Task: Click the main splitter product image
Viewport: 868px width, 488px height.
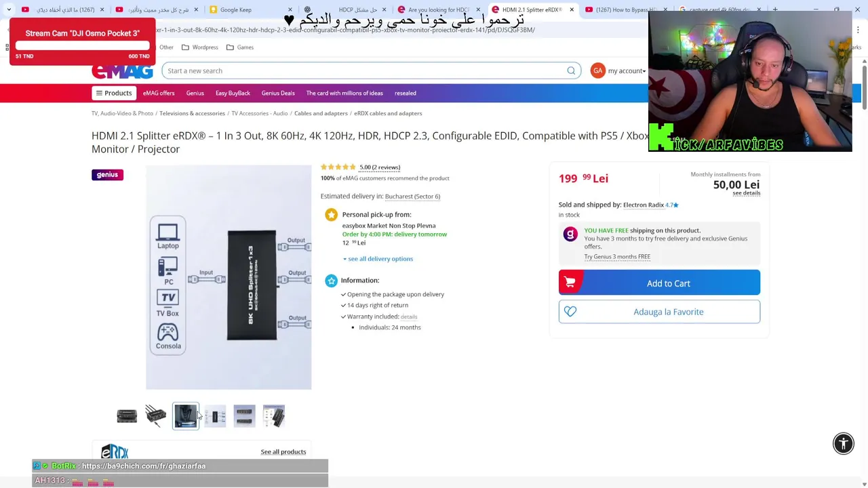Action: 229,277
